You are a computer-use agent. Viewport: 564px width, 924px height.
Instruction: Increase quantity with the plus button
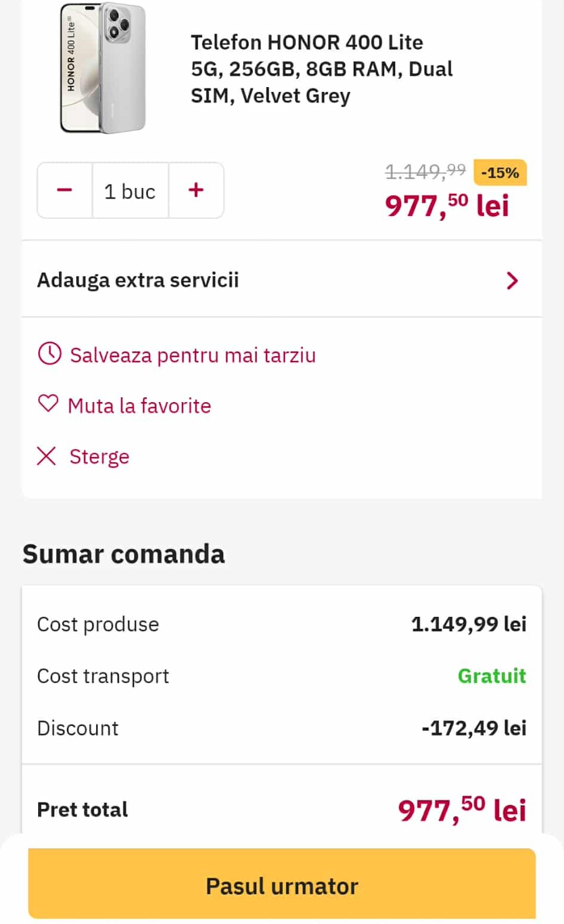click(x=196, y=190)
